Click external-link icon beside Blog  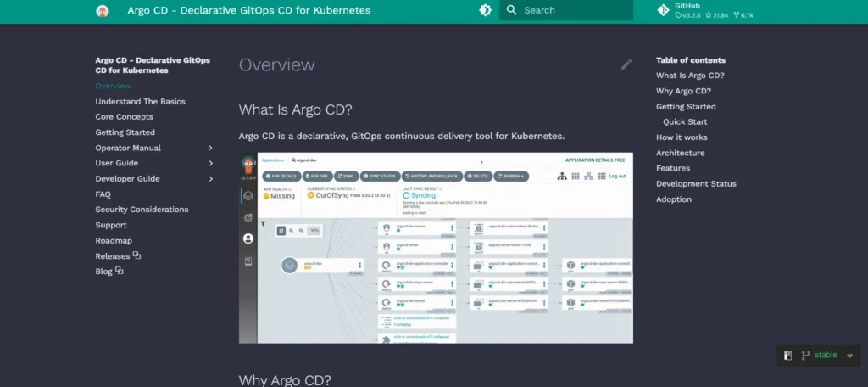[119, 271]
